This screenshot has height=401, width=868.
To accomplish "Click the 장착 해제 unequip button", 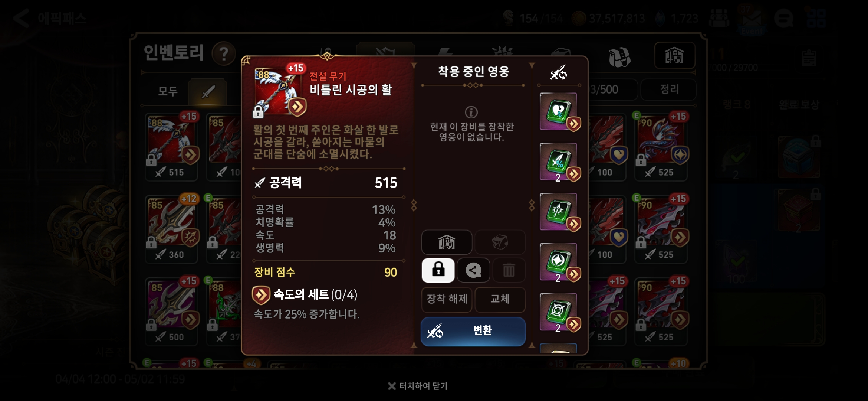I will [447, 299].
